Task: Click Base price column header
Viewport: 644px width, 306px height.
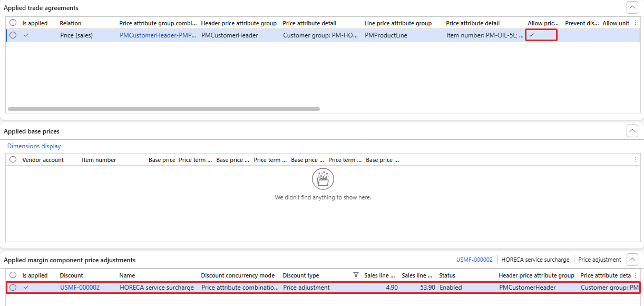Action: point(162,160)
